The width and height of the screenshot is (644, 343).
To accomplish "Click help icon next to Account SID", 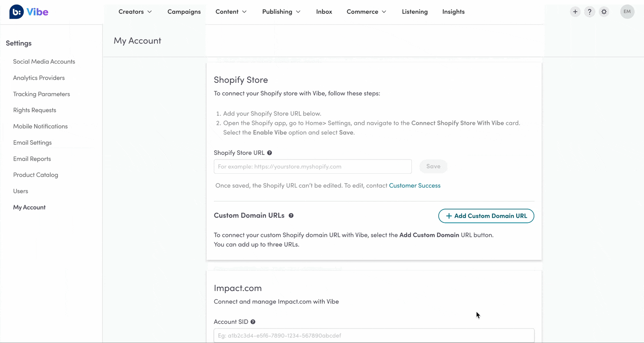I will (253, 322).
